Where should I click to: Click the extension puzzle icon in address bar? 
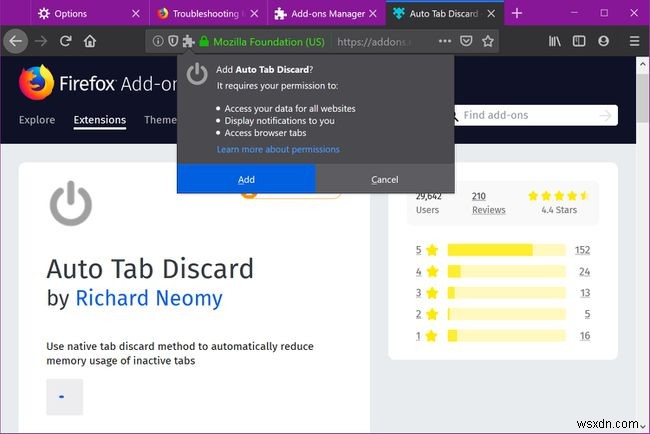coord(189,41)
